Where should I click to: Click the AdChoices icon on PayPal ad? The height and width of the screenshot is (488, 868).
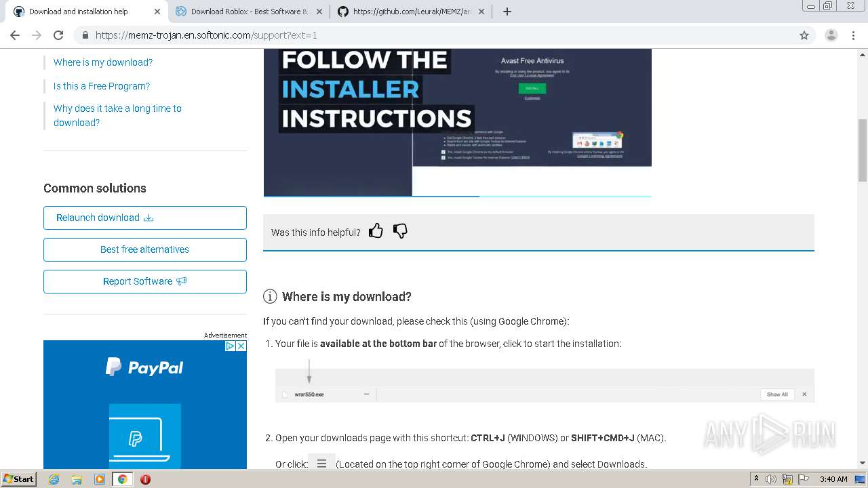tap(230, 346)
